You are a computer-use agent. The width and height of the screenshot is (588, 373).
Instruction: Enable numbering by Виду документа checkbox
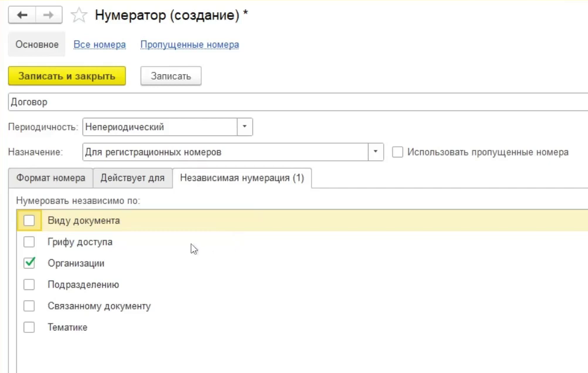pyautogui.click(x=29, y=221)
